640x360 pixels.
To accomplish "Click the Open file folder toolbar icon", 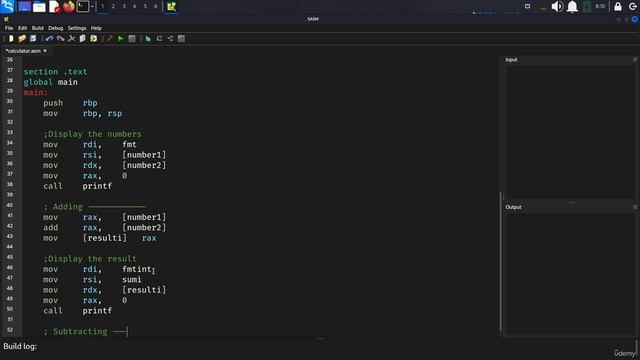I will (22, 38).
